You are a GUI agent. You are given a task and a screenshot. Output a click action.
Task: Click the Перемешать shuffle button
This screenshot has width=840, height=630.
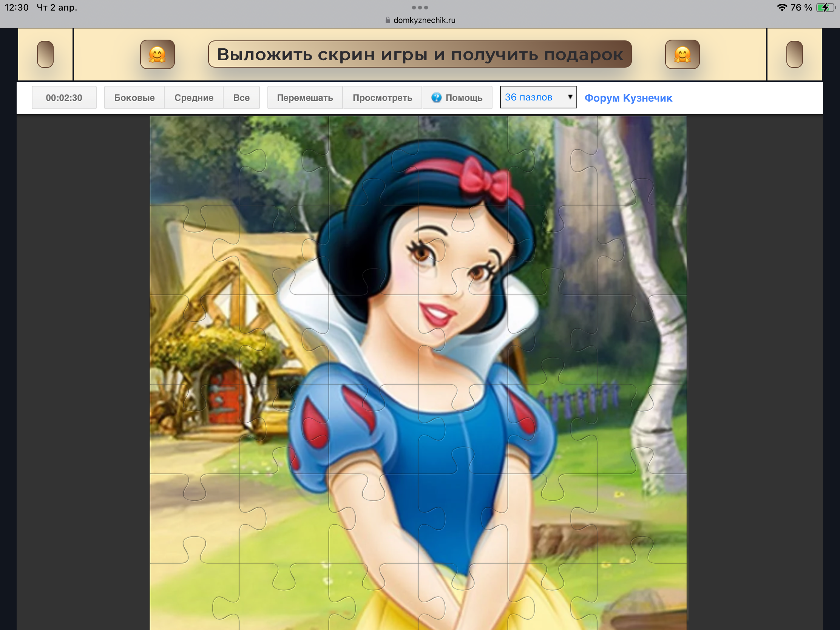click(x=304, y=97)
